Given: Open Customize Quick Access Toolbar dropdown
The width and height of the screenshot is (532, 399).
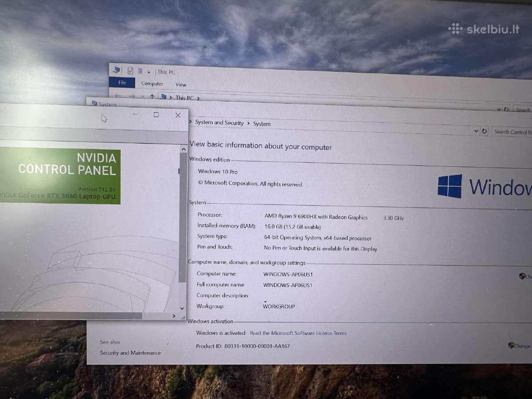Looking at the screenshot, I should [x=149, y=72].
